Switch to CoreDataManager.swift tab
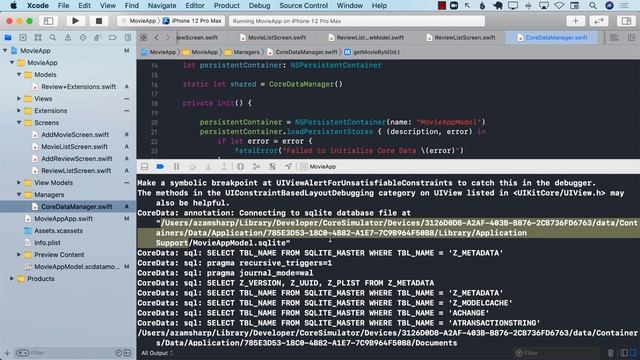This screenshot has height=360, width=640. pos(552,38)
